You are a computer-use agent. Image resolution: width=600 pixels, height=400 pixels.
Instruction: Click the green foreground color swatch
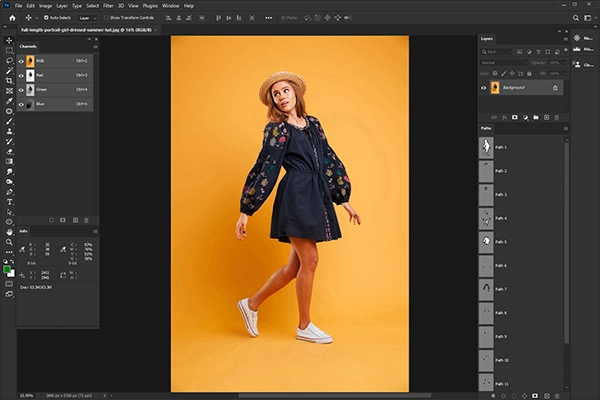[7, 270]
